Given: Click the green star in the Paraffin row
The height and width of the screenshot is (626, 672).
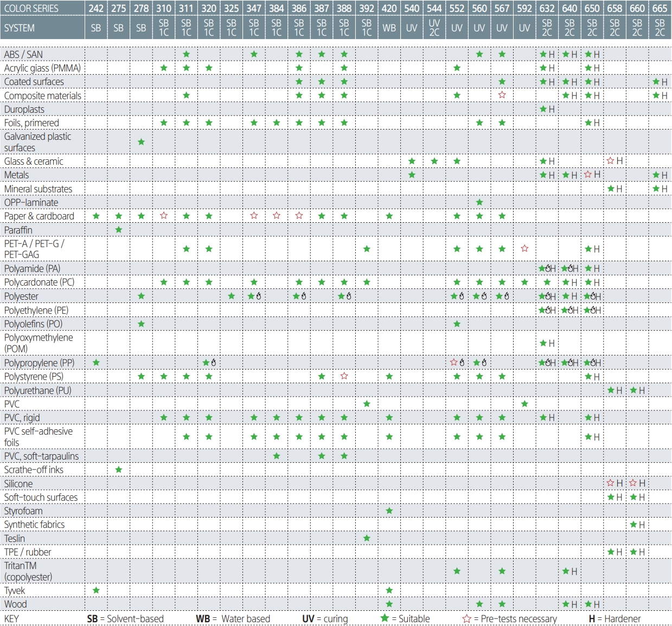Looking at the screenshot, I should (x=119, y=230).
